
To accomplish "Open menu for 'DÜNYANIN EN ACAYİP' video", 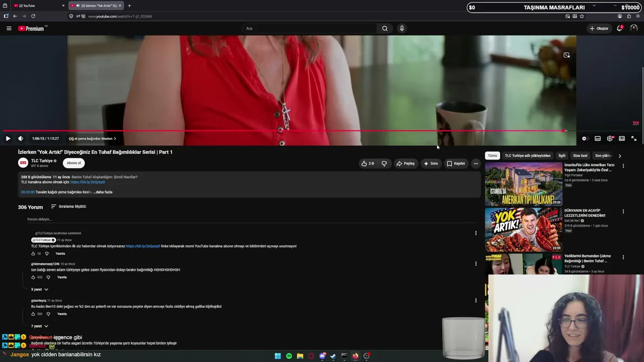I will pos(623,212).
